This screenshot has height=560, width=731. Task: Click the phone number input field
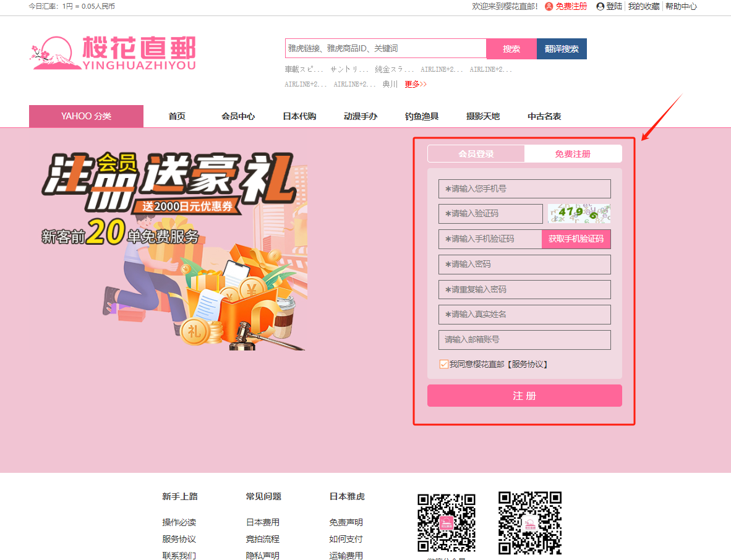tap(524, 189)
